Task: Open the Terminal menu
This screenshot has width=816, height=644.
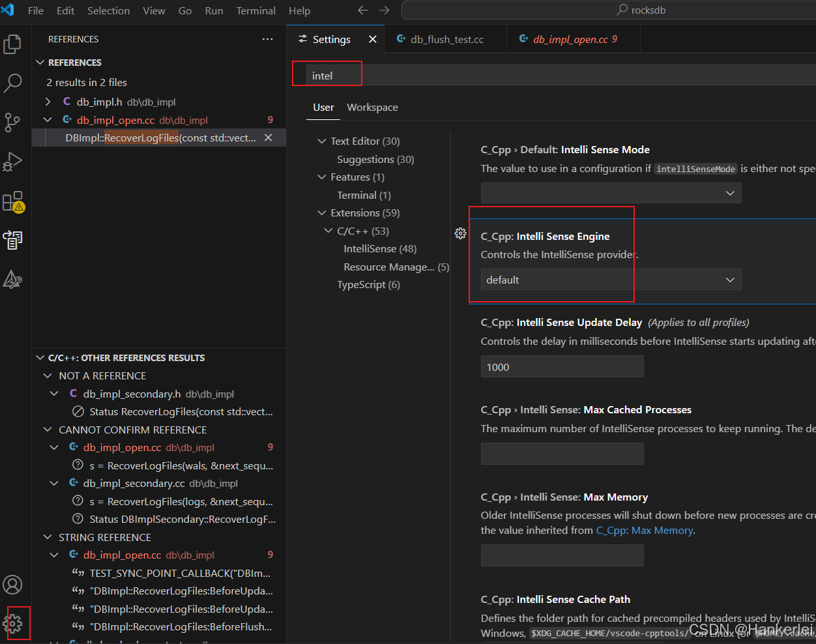Action: (255, 10)
